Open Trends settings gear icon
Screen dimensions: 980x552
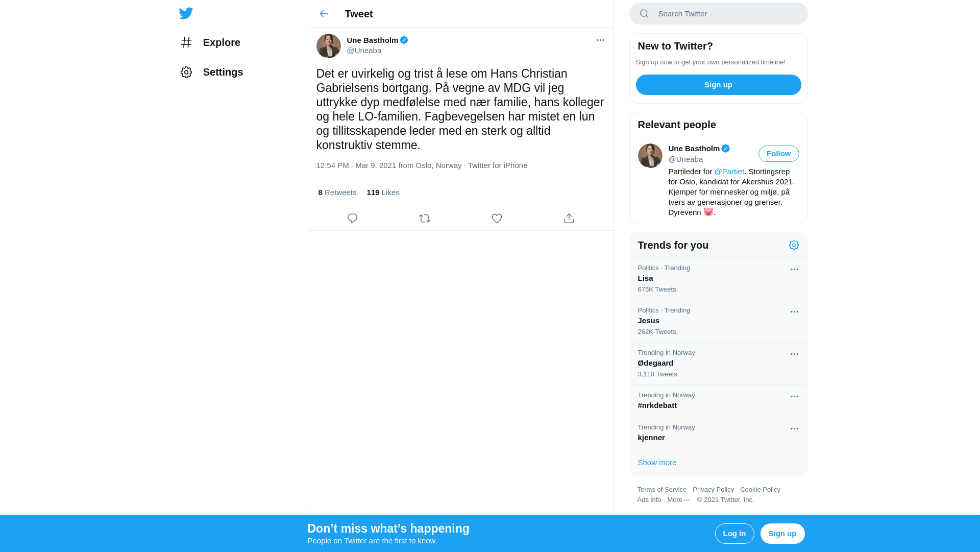tap(794, 245)
